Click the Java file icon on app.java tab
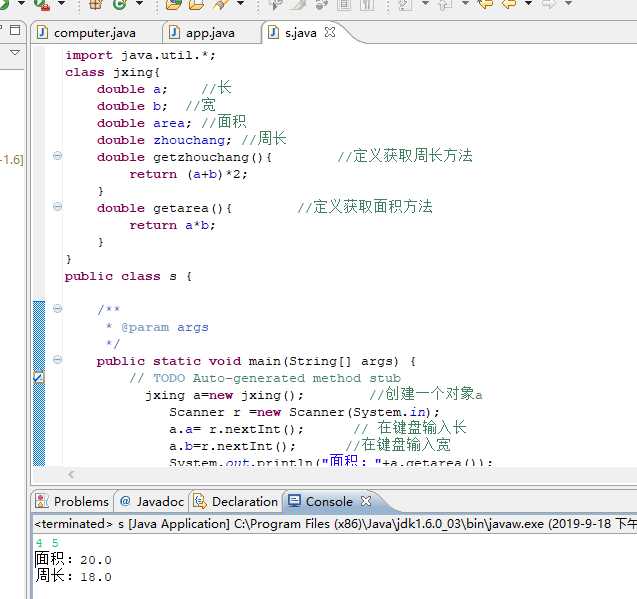 174,32
